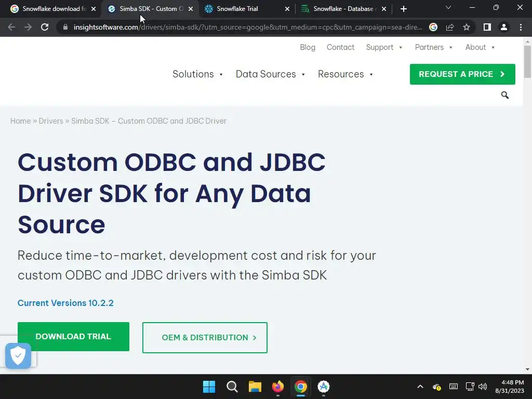532x399 pixels.
Task: Expand the Solutions menu
Action: click(x=197, y=74)
